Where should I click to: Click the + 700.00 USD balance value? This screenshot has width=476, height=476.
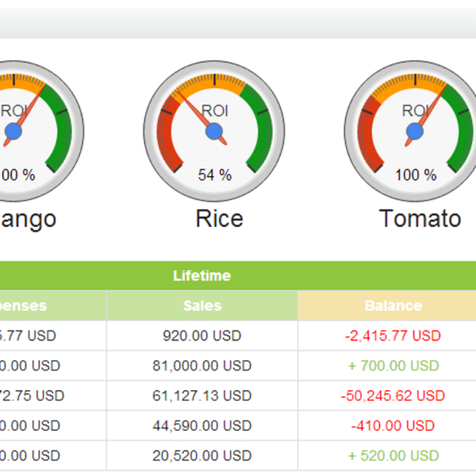[x=394, y=366]
